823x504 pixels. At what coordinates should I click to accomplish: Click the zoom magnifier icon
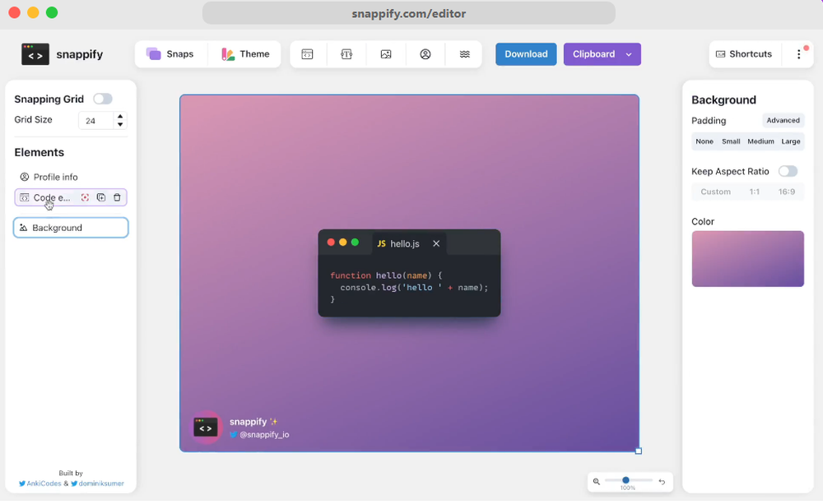pos(596,481)
